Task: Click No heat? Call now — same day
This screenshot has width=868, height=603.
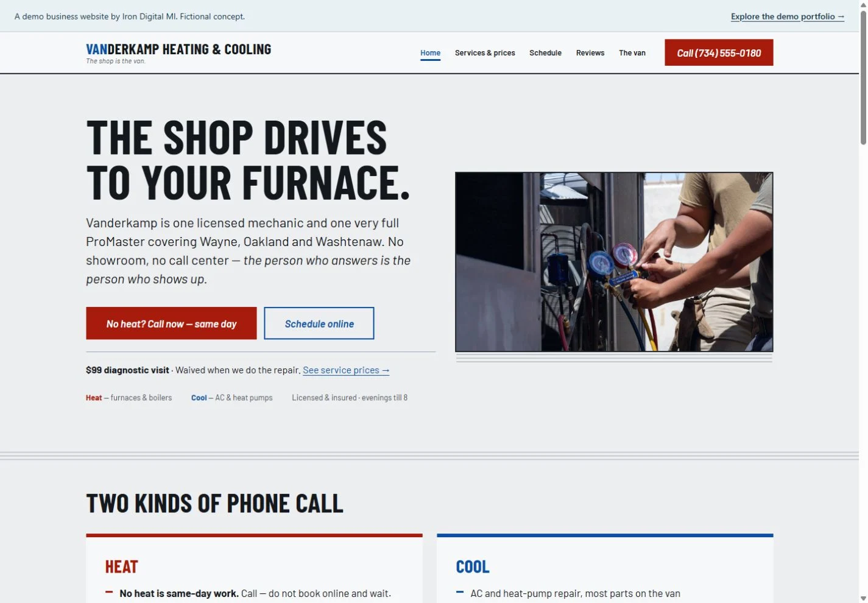Action: (x=171, y=323)
